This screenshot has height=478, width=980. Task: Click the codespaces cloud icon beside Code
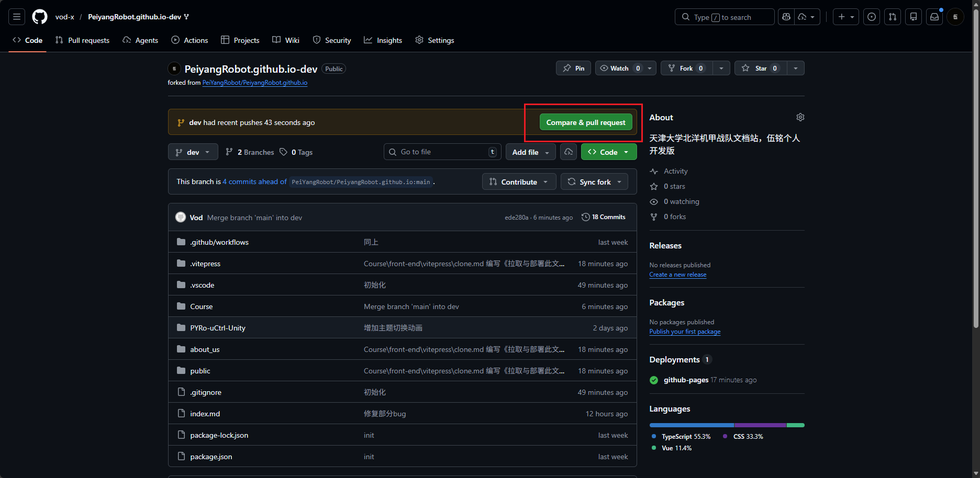(x=569, y=152)
